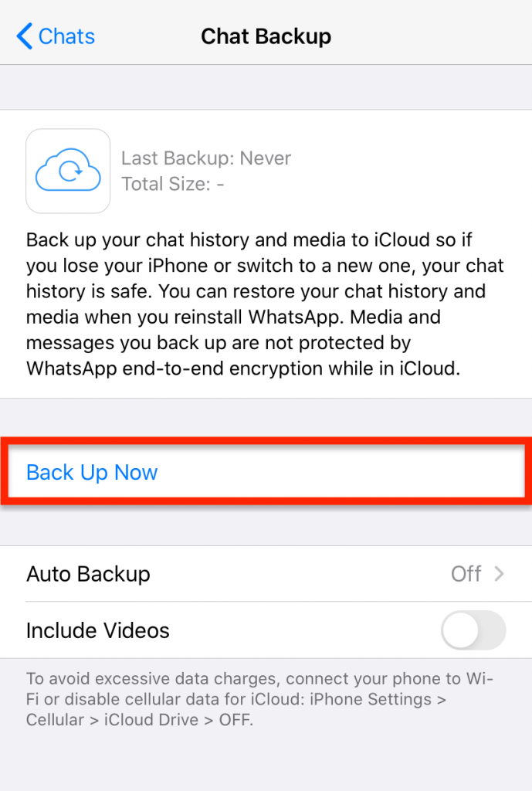The width and height of the screenshot is (532, 791).
Task: Click the rounded square around the cloud icon
Action: click(68, 171)
